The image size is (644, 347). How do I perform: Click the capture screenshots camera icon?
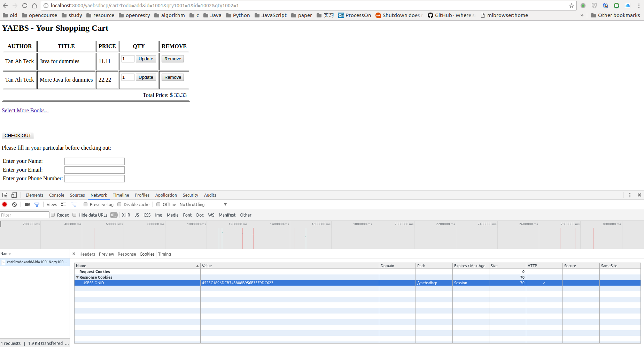27,204
